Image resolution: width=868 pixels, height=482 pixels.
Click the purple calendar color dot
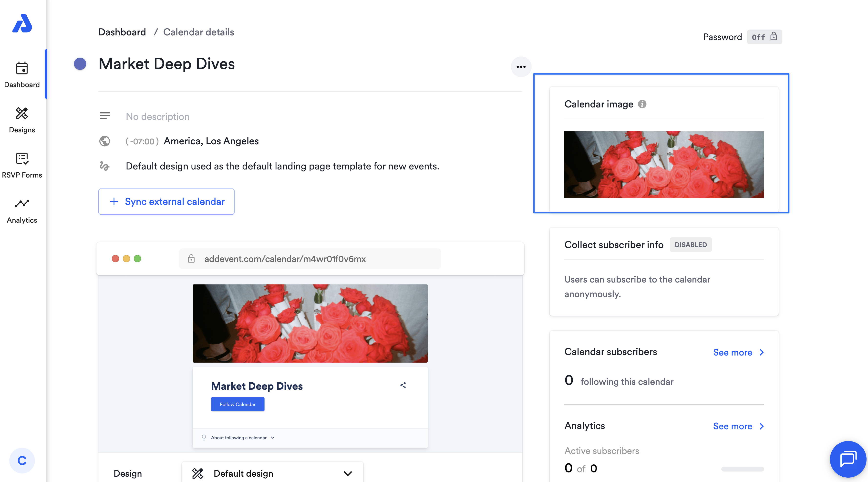point(80,64)
